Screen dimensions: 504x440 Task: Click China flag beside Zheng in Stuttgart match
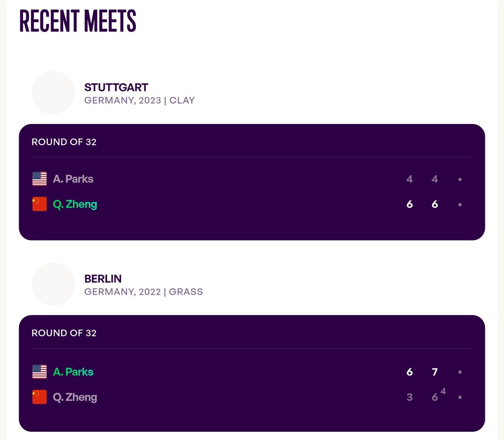[x=40, y=204]
